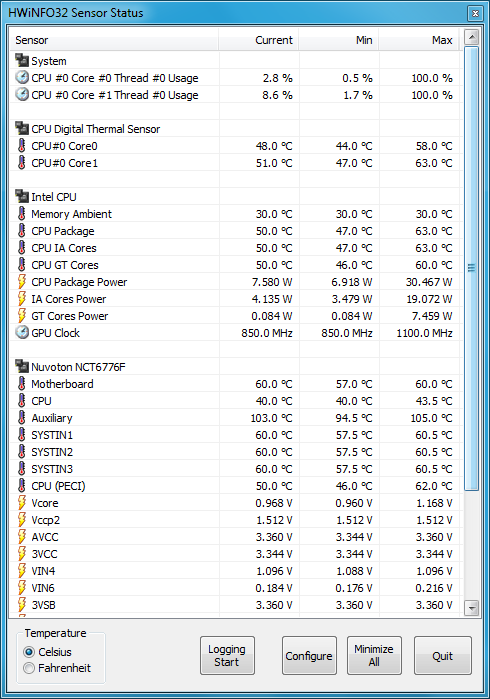Open the Configure dialog
This screenshot has height=699, width=490.
(309, 655)
